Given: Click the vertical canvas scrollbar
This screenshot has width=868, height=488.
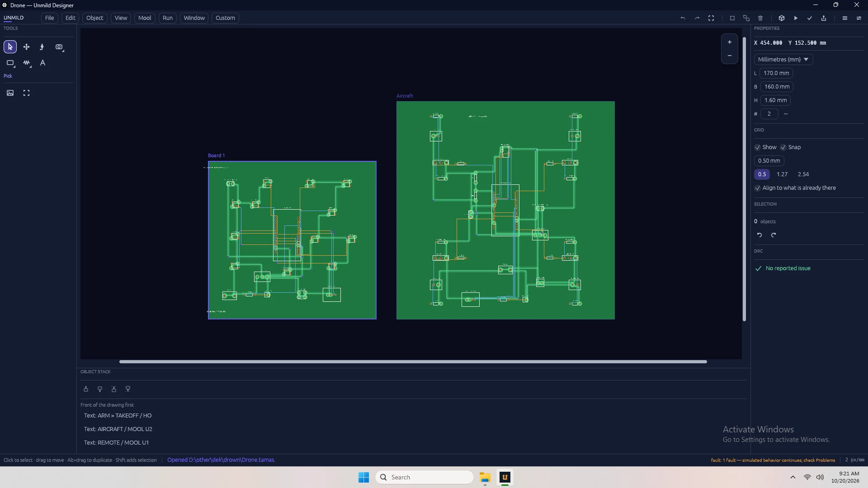Looking at the screenshot, I should pyautogui.click(x=744, y=179).
